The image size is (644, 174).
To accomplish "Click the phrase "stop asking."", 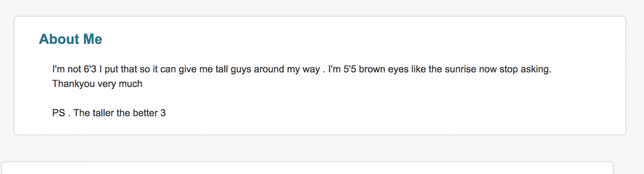I will [525, 69].
